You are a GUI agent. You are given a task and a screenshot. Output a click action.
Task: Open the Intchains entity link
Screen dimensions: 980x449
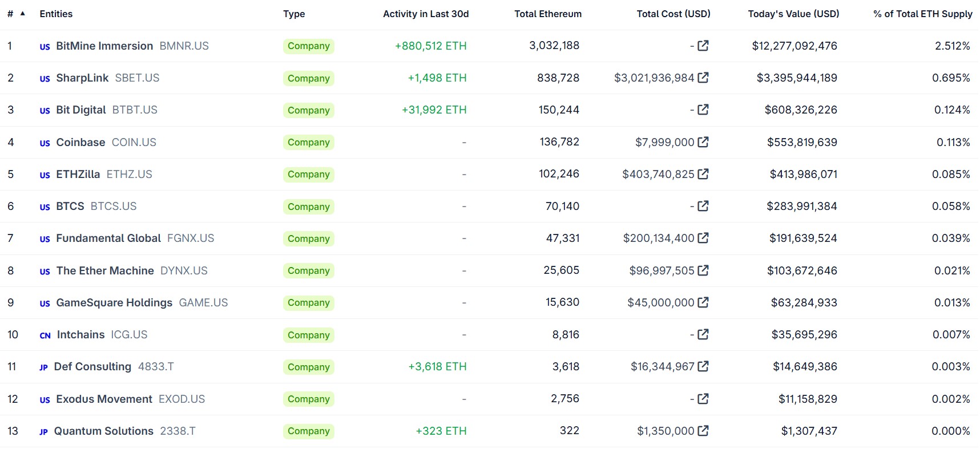click(x=81, y=334)
